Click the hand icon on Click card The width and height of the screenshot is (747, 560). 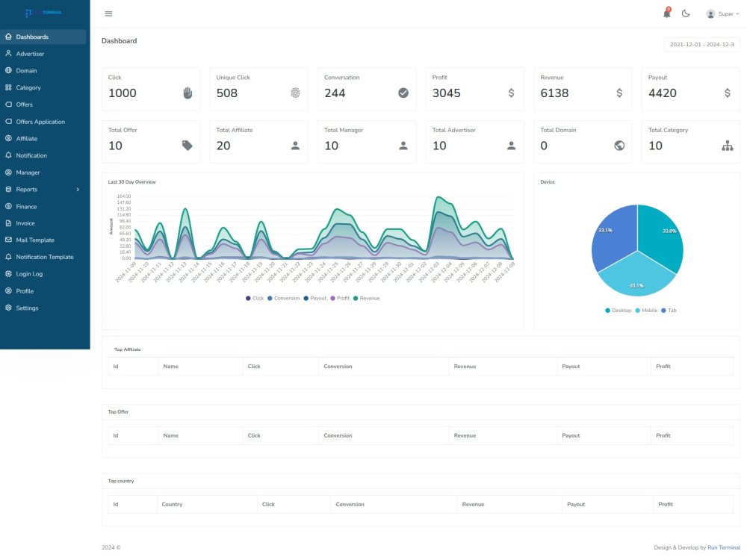click(187, 93)
